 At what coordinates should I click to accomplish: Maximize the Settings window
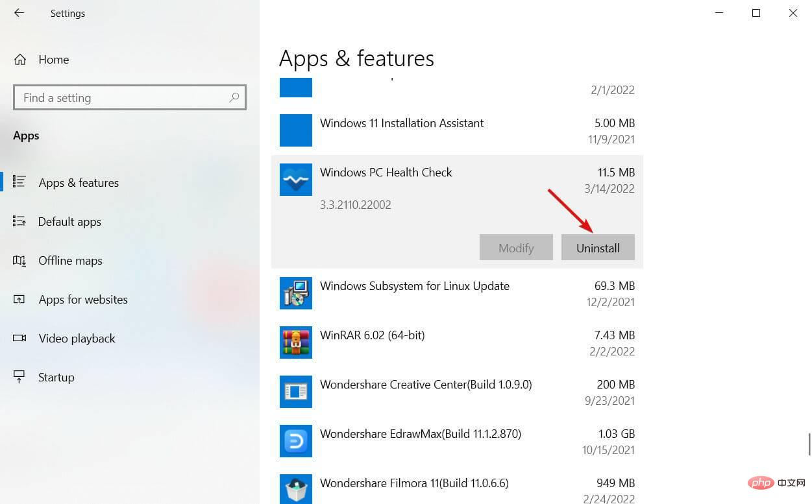(x=756, y=13)
